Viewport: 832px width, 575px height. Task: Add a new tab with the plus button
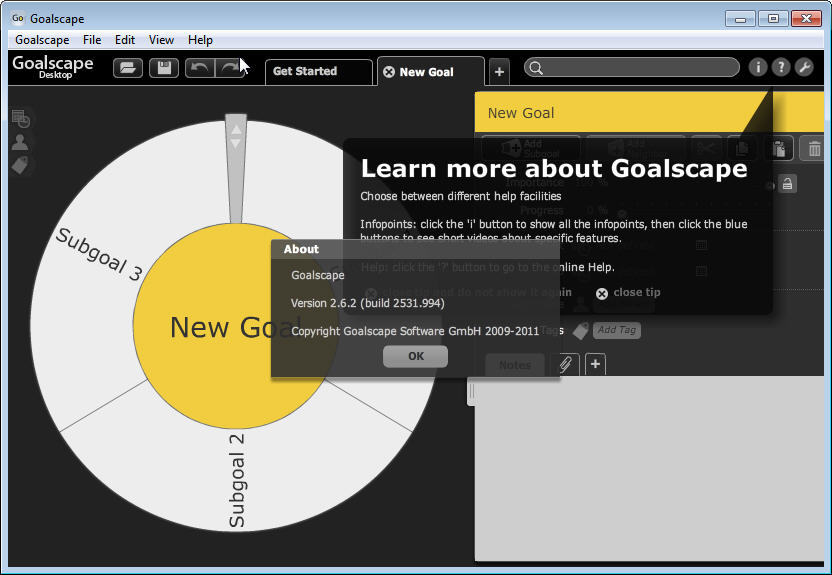499,72
